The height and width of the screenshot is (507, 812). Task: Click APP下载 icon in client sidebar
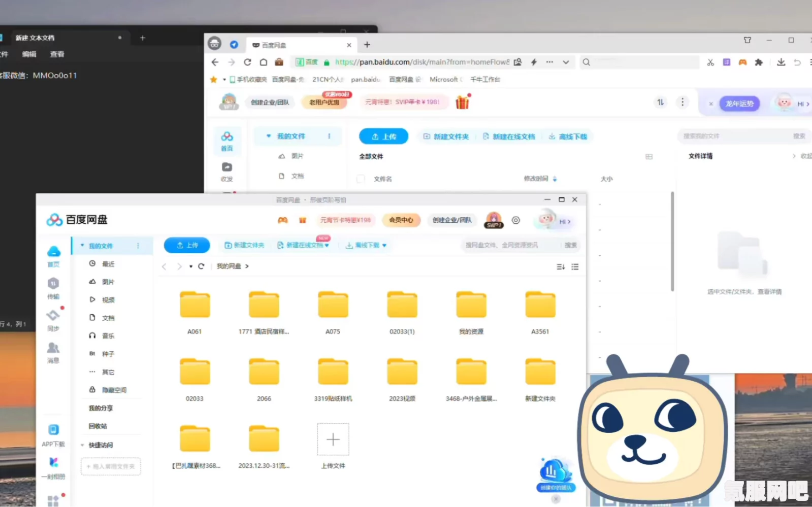(x=53, y=430)
